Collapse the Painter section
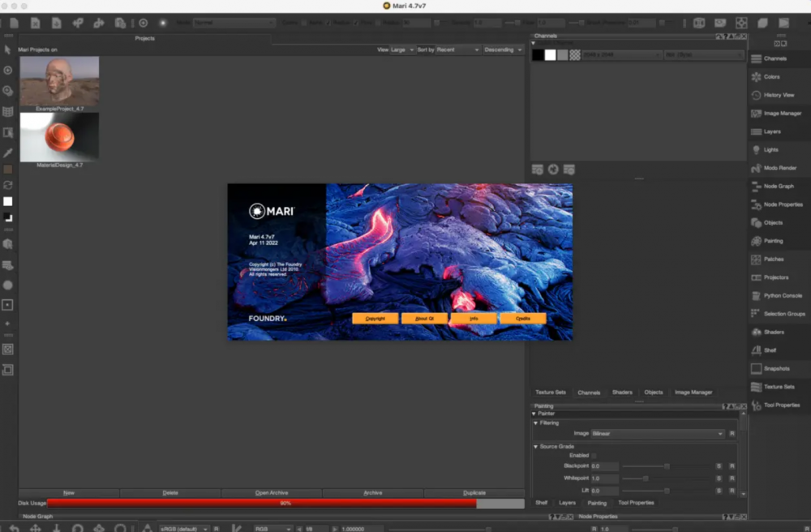 534,414
